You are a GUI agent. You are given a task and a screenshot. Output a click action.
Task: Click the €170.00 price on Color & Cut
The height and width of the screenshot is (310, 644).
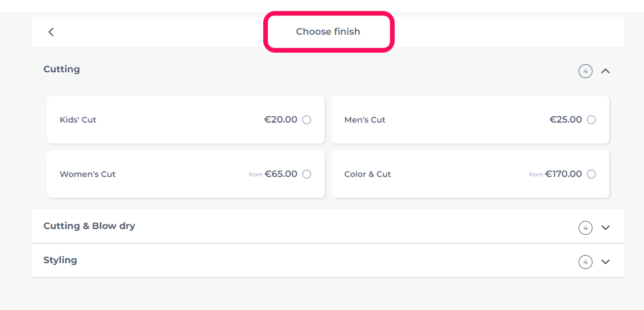tap(564, 174)
